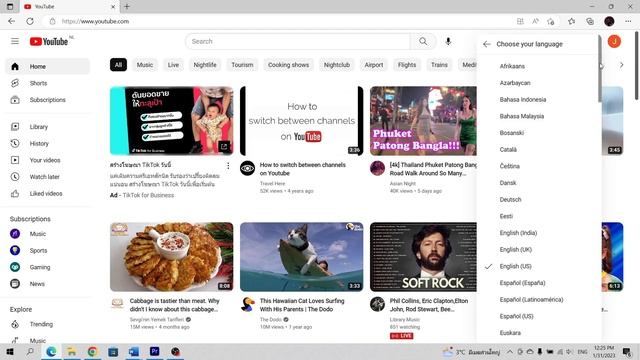Open the cabbage recipe video thumbnail

[x=171, y=257]
